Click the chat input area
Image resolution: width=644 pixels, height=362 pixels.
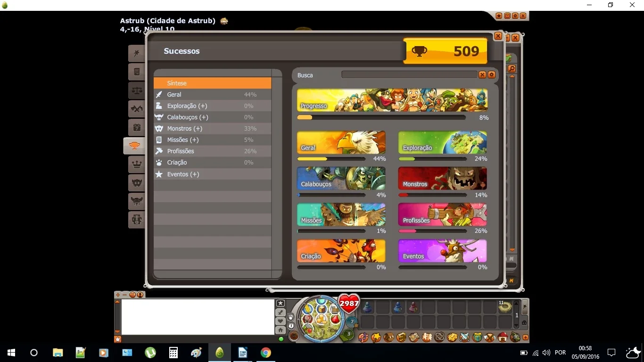[198, 317]
